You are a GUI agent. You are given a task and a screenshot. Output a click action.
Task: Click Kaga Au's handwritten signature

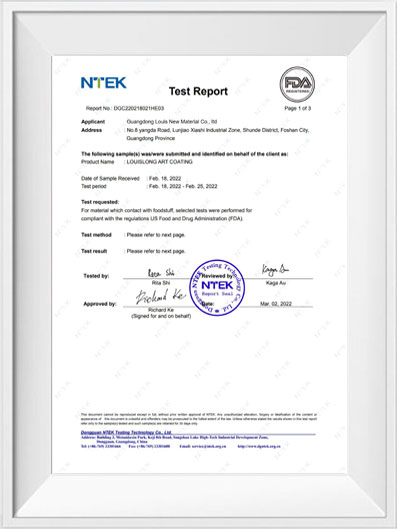click(x=275, y=270)
